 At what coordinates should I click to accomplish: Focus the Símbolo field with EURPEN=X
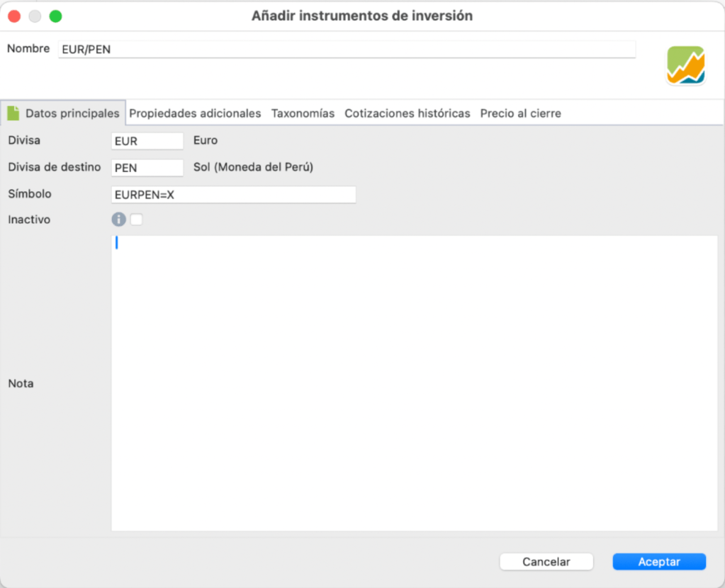(233, 195)
